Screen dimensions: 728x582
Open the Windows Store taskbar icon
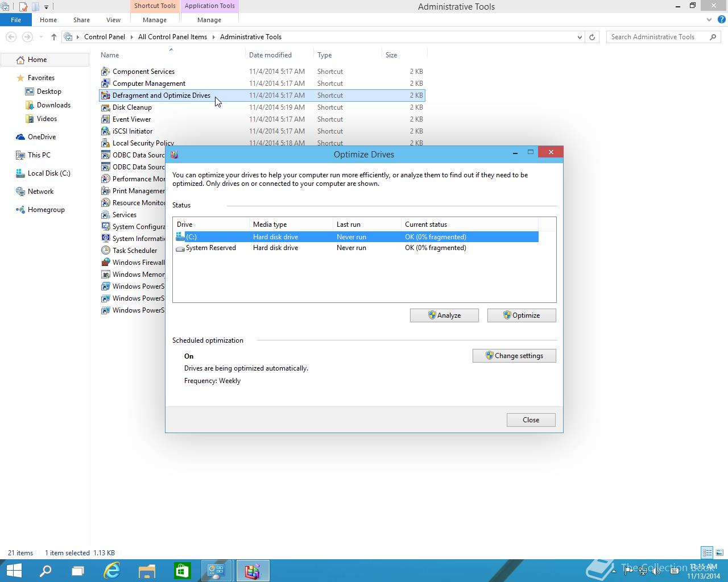pos(182,571)
